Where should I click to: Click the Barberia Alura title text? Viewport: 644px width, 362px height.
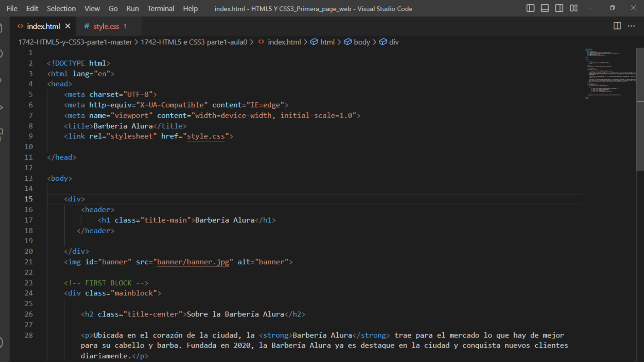coord(123,126)
